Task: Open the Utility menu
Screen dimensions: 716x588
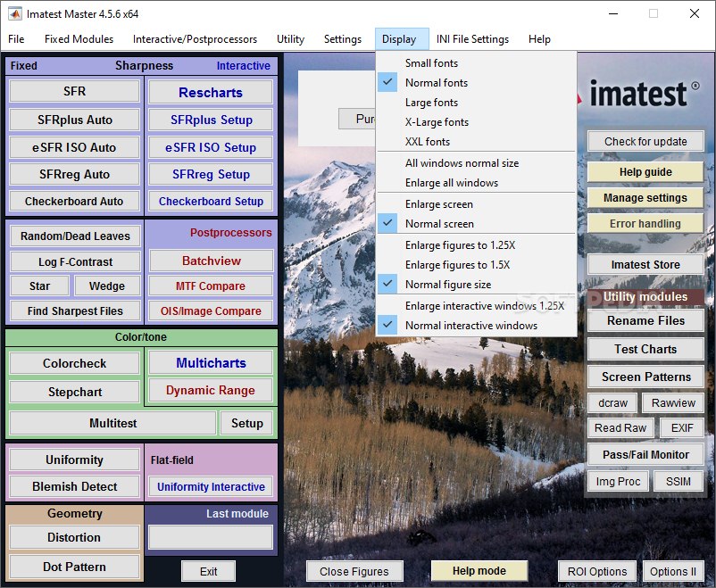Action: coord(290,39)
